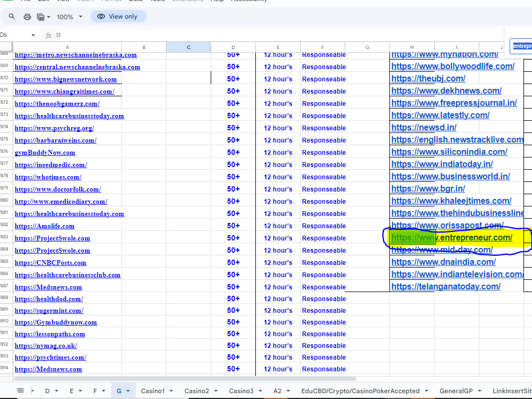Switch to the Casino1 sheet tab

[153, 391]
